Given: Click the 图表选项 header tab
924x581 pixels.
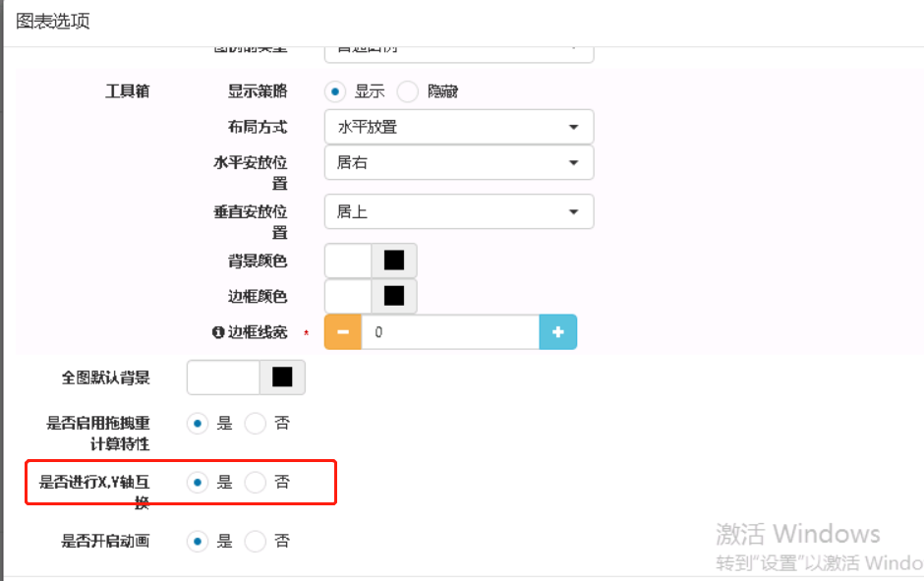Looking at the screenshot, I should (51, 21).
